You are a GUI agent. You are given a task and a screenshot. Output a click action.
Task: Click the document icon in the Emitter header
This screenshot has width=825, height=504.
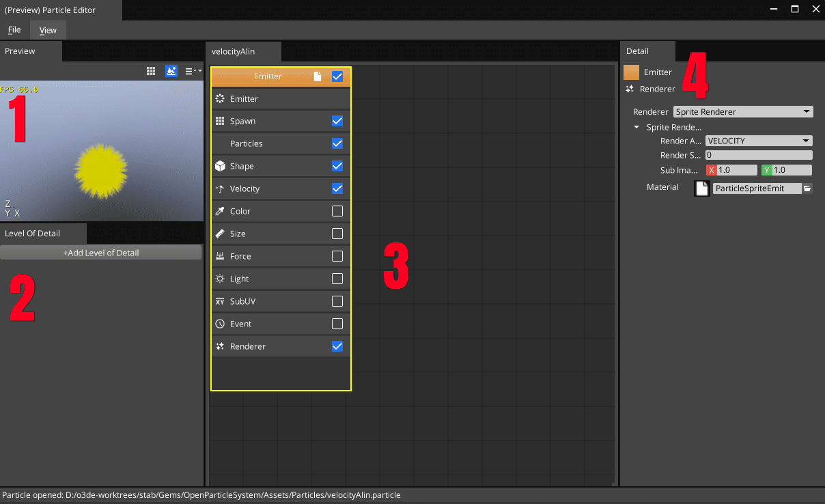point(317,76)
